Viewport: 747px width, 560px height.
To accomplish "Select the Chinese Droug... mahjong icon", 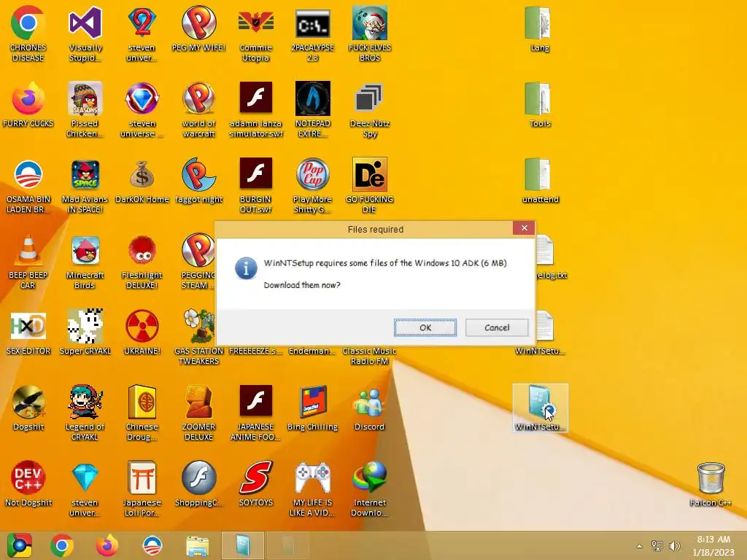I will click(x=142, y=413).
